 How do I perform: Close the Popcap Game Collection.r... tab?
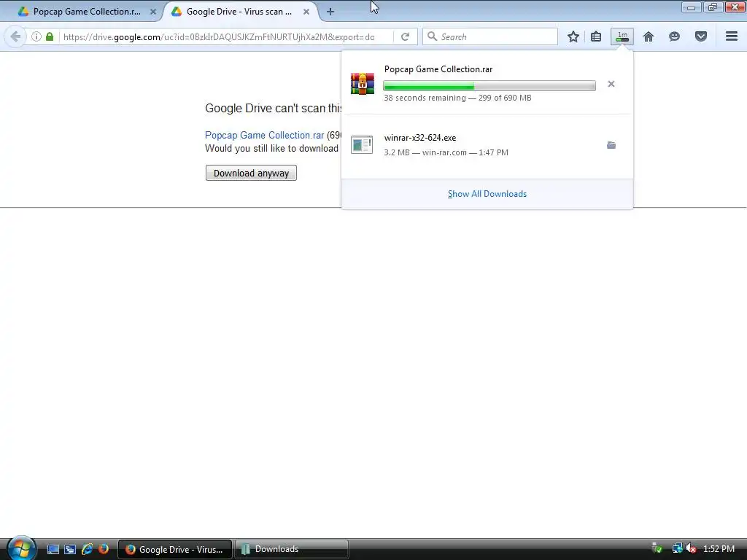[x=153, y=12]
